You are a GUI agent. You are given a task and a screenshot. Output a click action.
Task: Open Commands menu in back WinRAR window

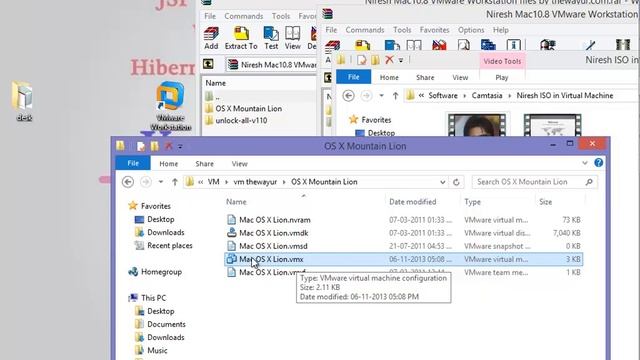coord(244,16)
